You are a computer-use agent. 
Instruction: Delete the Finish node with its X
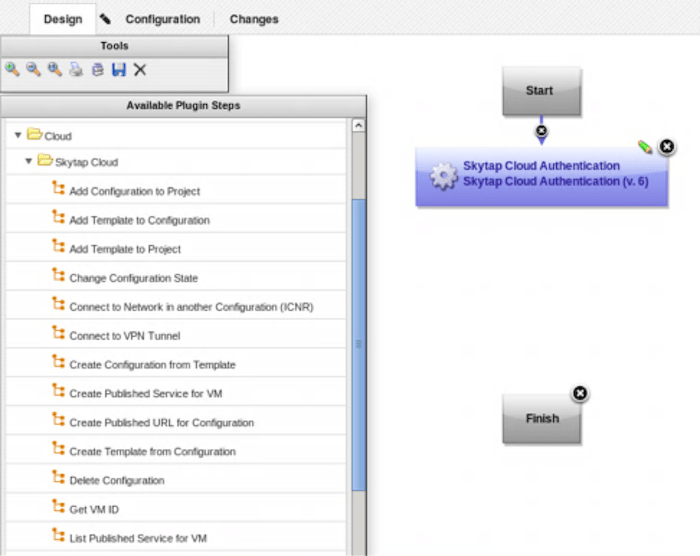click(580, 393)
